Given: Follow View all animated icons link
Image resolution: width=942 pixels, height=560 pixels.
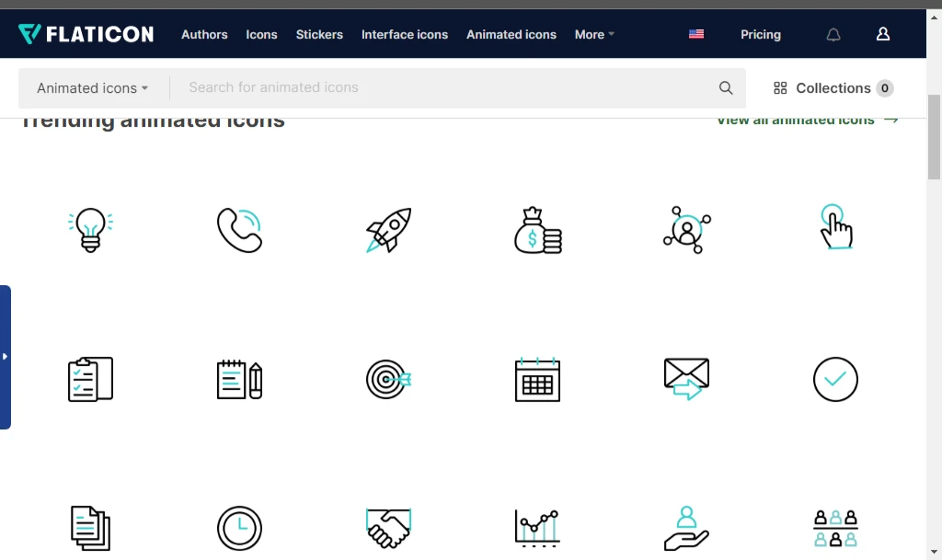Looking at the screenshot, I should click(x=808, y=120).
